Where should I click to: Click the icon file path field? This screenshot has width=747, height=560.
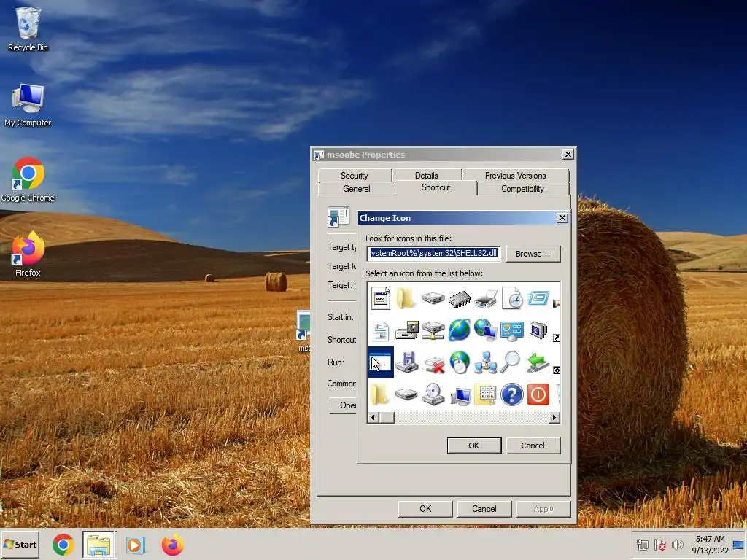coord(433,253)
